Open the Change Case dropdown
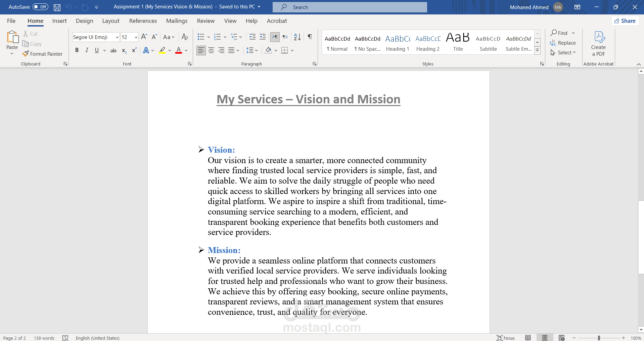The height and width of the screenshot is (341, 644). coord(169,37)
